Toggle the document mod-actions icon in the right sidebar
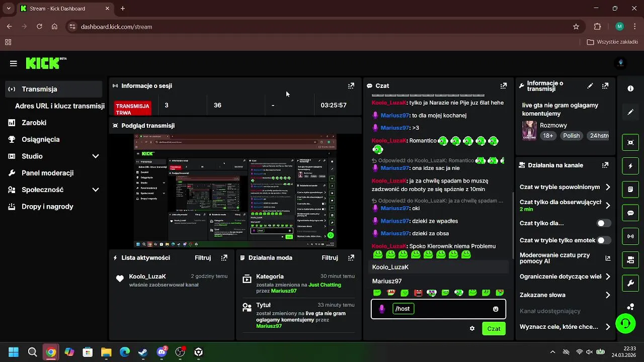The width and height of the screenshot is (644, 362). coord(630,190)
